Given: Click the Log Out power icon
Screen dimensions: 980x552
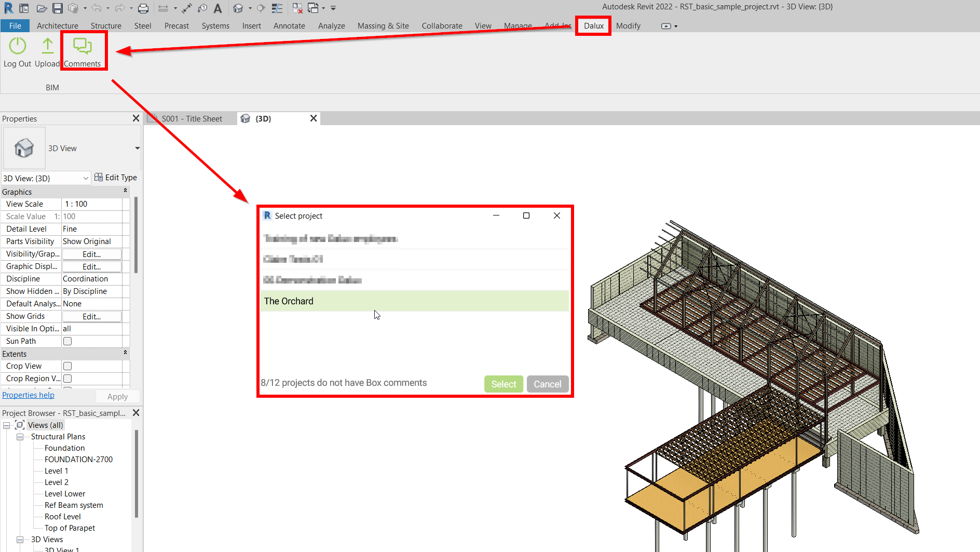Looking at the screenshot, I should [x=18, y=47].
